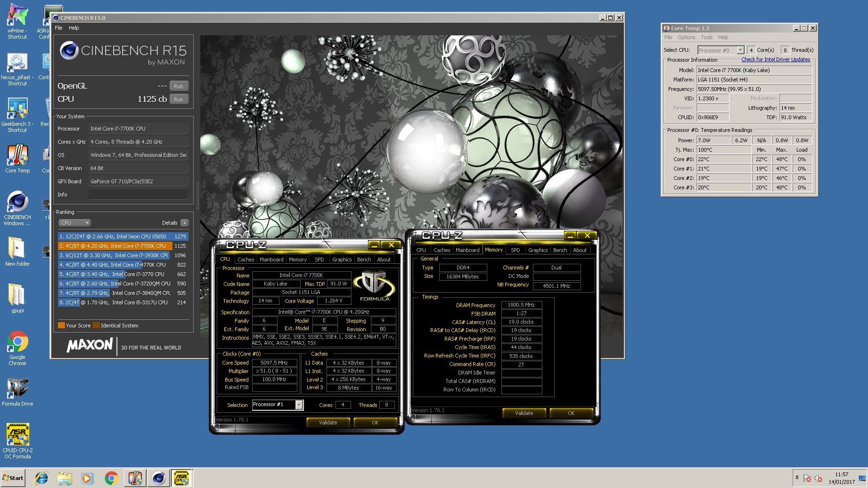
Task: Run the CPU benchmark
Action: (x=179, y=99)
